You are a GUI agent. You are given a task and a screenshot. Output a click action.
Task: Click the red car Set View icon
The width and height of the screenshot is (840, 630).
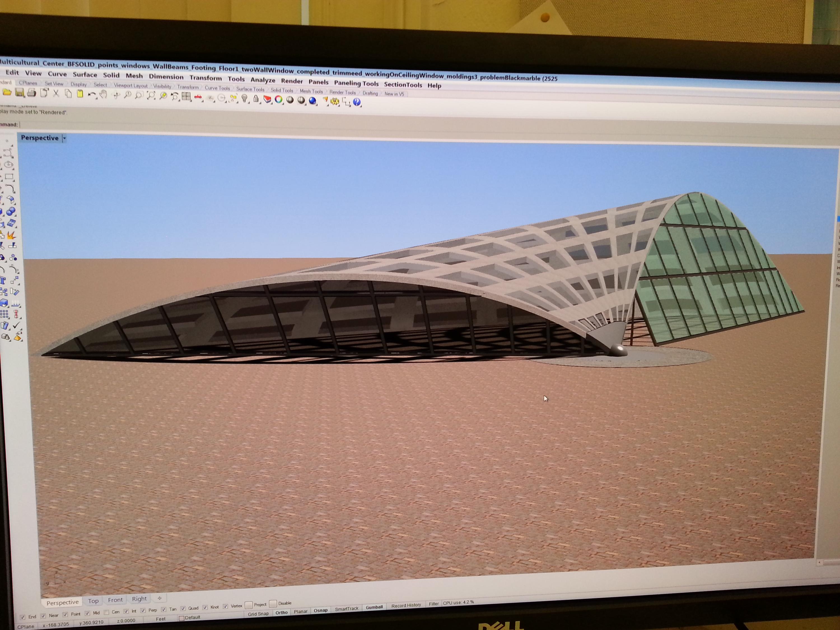pos(198,97)
